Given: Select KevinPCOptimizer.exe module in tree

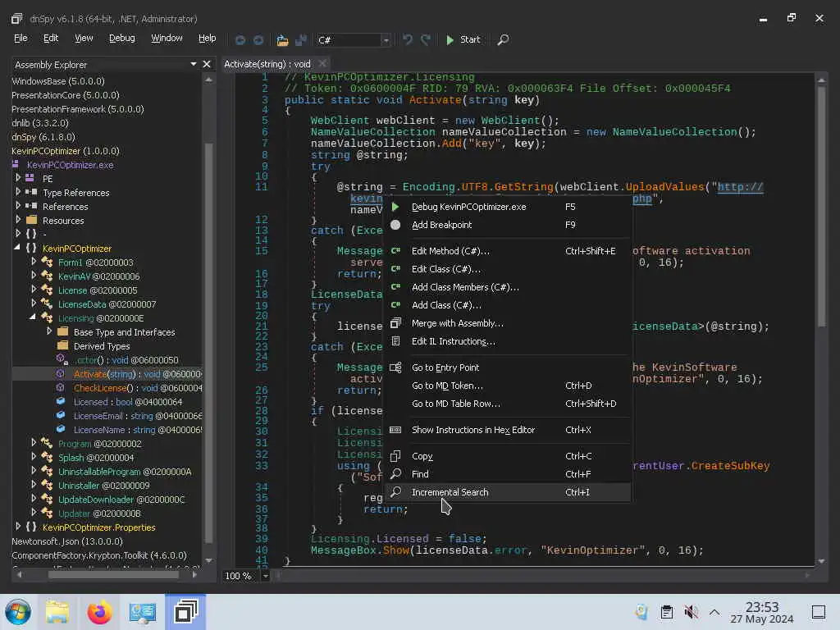Looking at the screenshot, I should click(71, 165).
